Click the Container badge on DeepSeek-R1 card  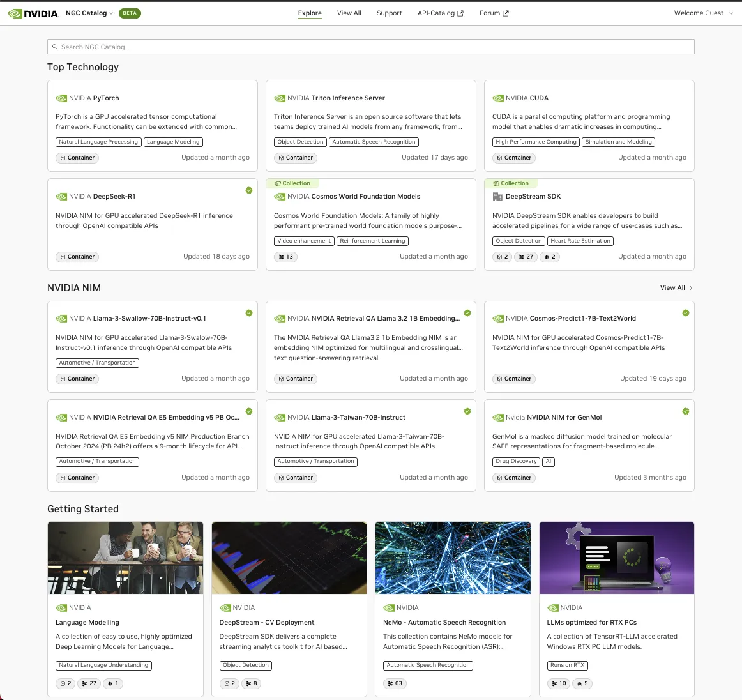[x=77, y=257]
